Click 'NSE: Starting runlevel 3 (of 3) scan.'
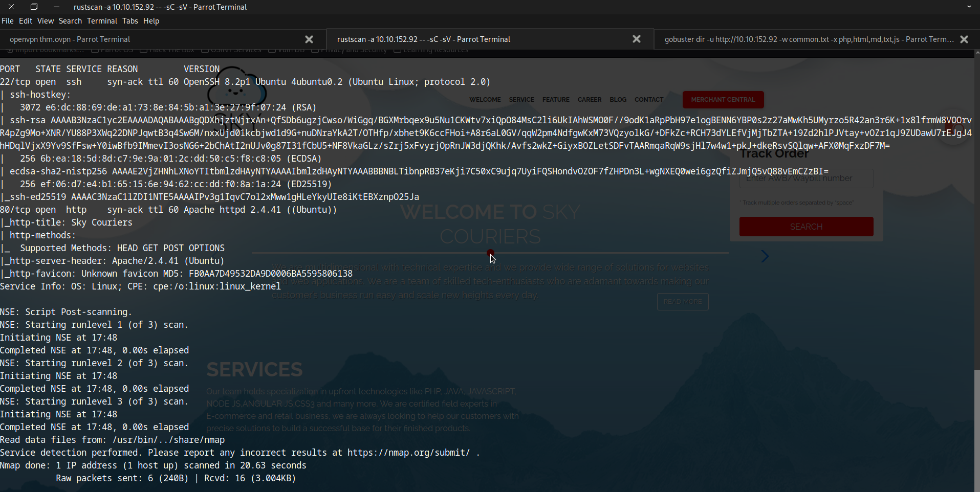This screenshot has height=492, width=980. coord(94,401)
